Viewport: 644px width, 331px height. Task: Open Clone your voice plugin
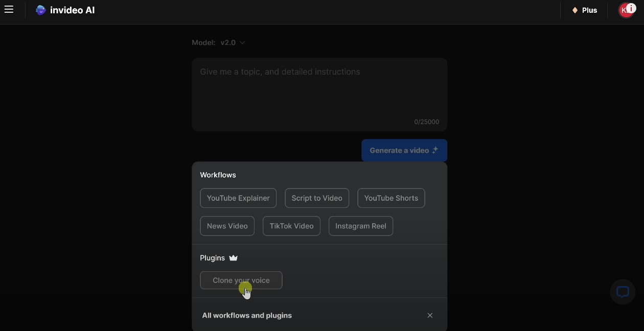[x=241, y=280]
